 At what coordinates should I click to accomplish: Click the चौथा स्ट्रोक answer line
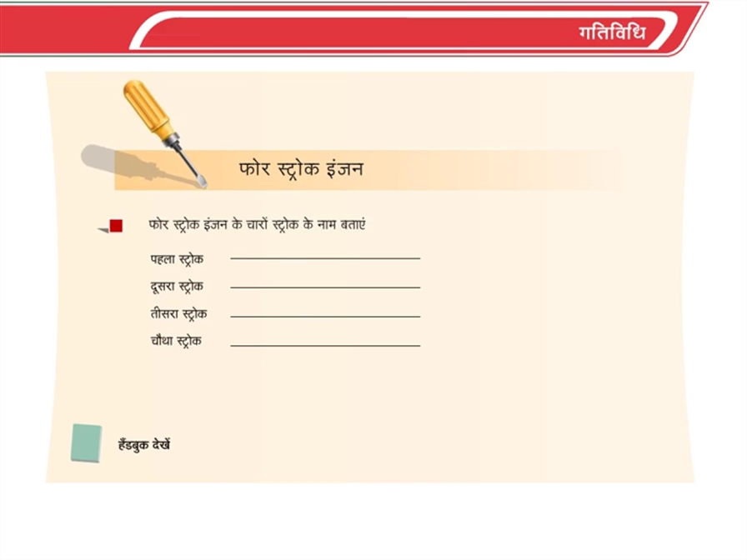(x=325, y=345)
